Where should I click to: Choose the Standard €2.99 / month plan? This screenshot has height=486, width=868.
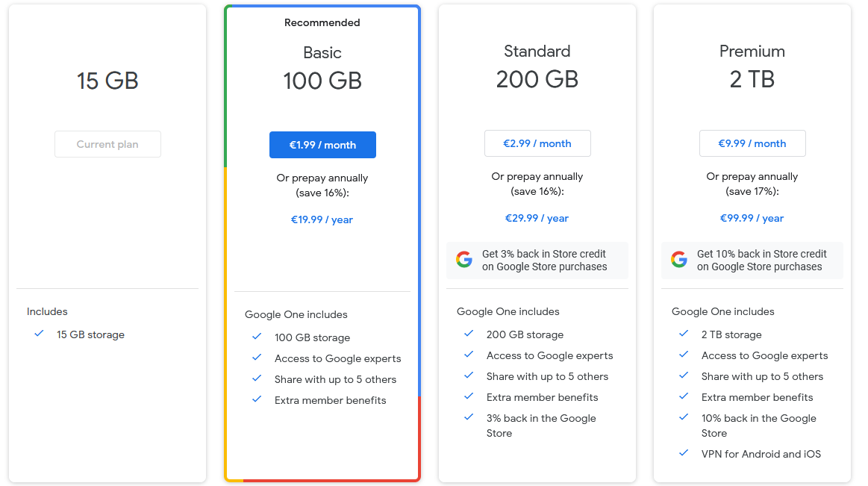tap(537, 143)
